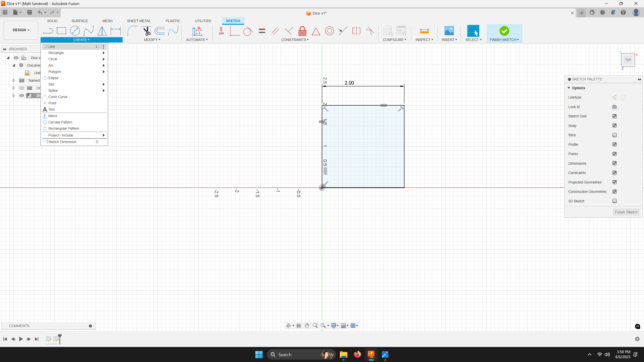Image resolution: width=644 pixels, height=362 pixels.
Task: Collapse the Options section in Sketch Palette
Action: point(569,88)
